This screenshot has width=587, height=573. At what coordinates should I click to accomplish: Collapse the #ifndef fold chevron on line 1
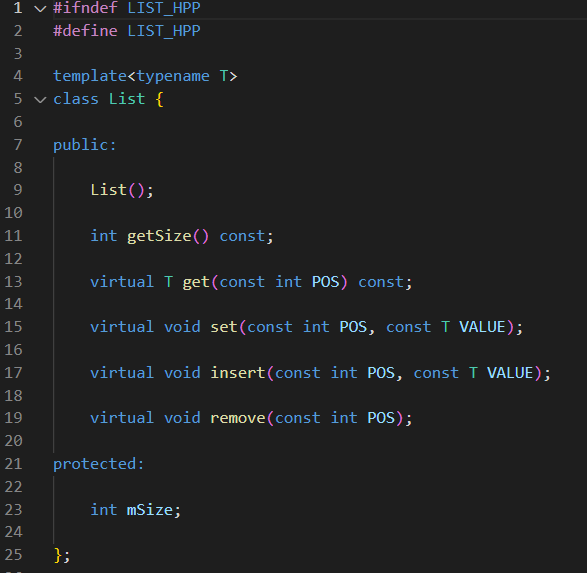click(40, 8)
